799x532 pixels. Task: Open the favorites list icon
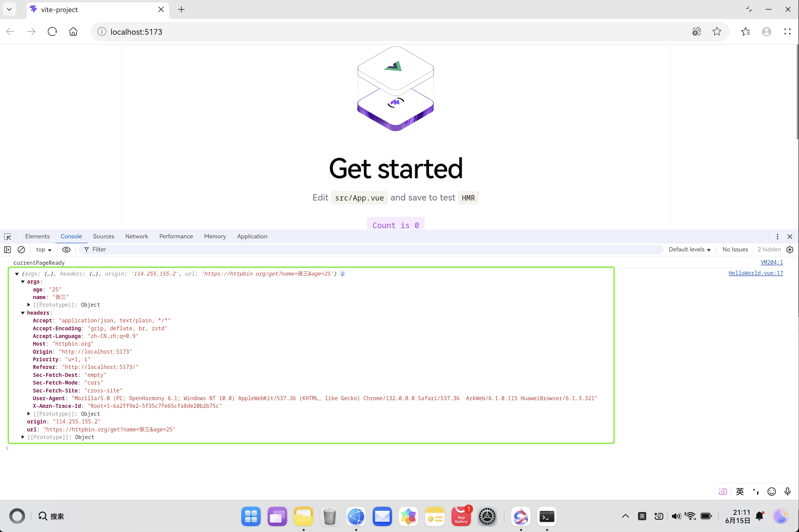[x=745, y=32]
